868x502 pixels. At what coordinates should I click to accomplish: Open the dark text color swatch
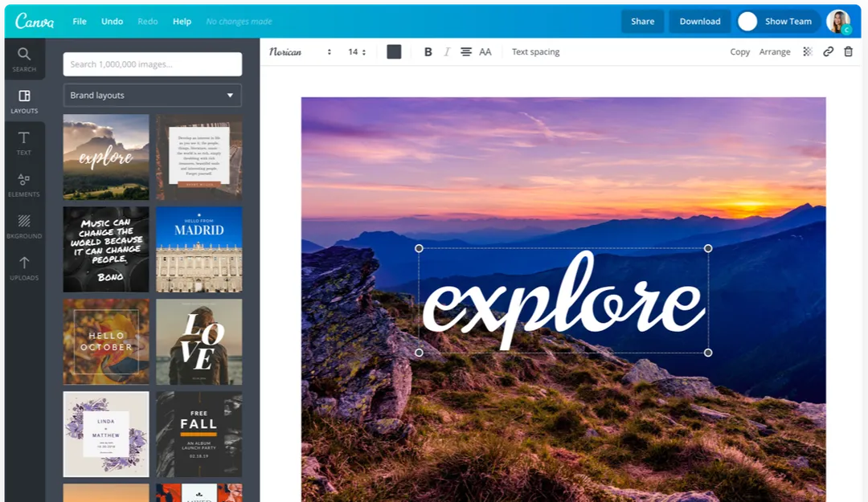(394, 51)
